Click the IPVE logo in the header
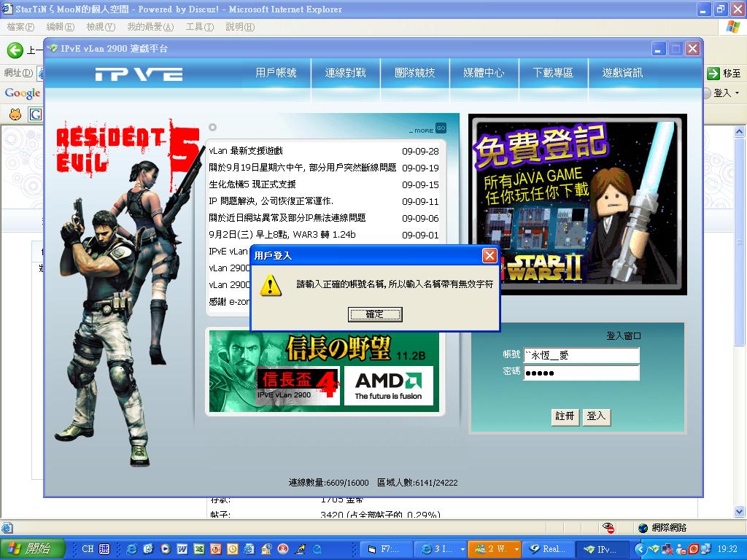Viewport: 747px width, 560px height. (139, 74)
